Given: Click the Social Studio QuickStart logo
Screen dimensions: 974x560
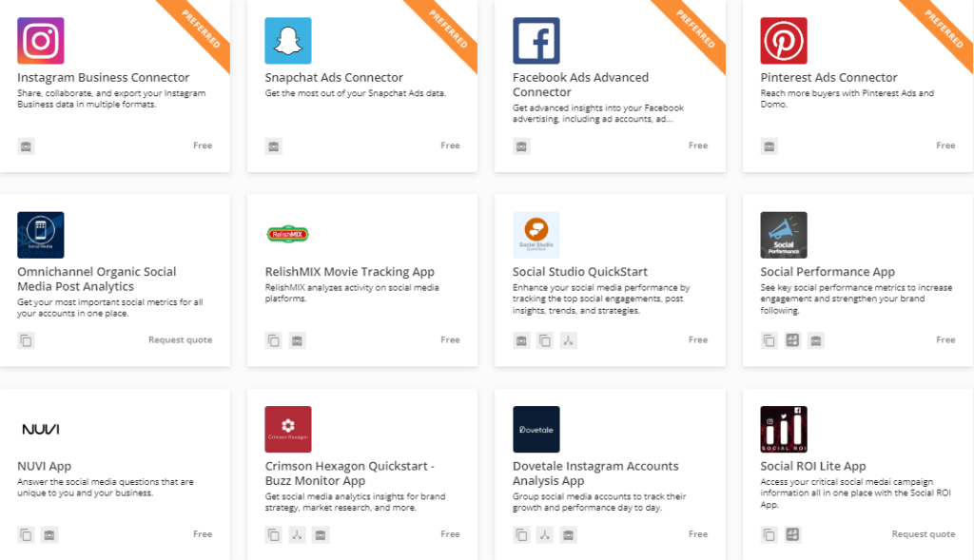Looking at the screenshot, I should pos(536,235).
